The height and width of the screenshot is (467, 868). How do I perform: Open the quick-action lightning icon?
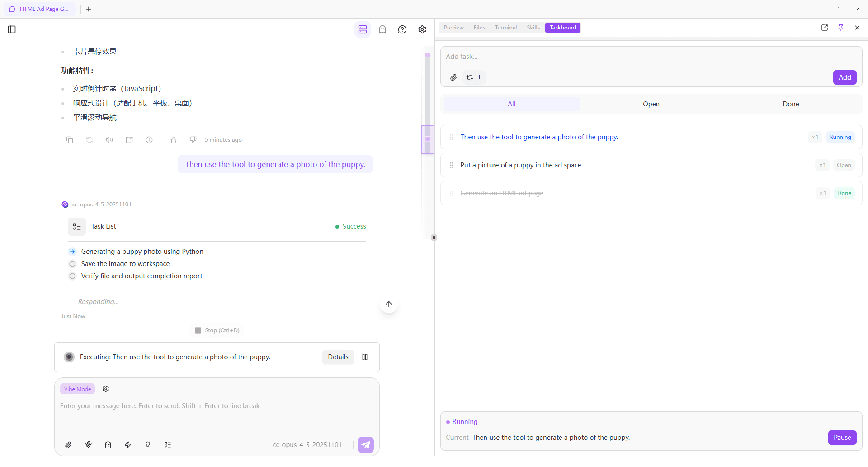pyautogui.click(x=128, y=445)
